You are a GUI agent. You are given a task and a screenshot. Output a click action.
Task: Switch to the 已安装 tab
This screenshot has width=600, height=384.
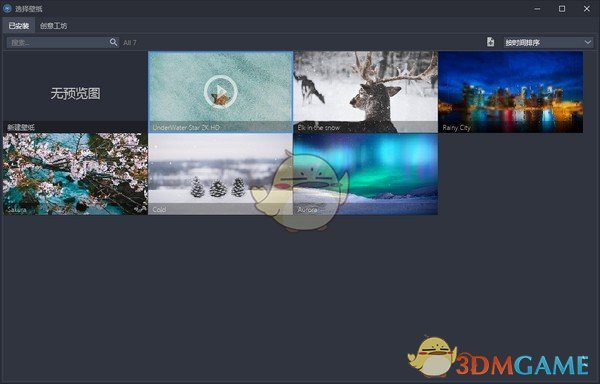pos(19,26)
